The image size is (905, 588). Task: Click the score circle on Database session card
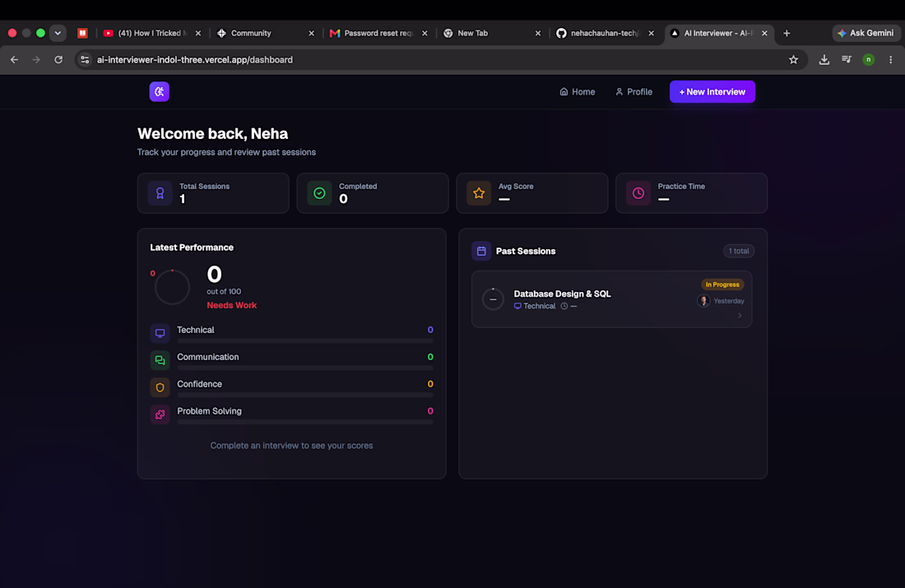coord(493,299)
